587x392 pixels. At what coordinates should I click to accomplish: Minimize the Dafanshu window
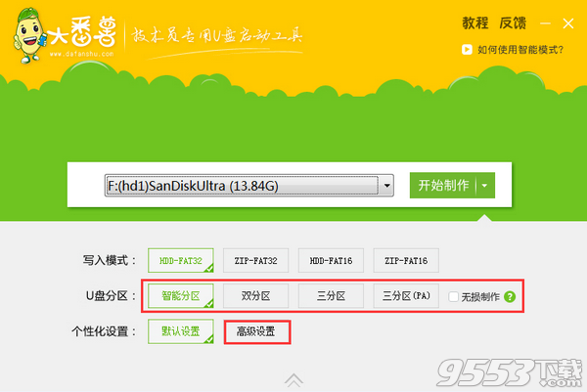point(545,23)
